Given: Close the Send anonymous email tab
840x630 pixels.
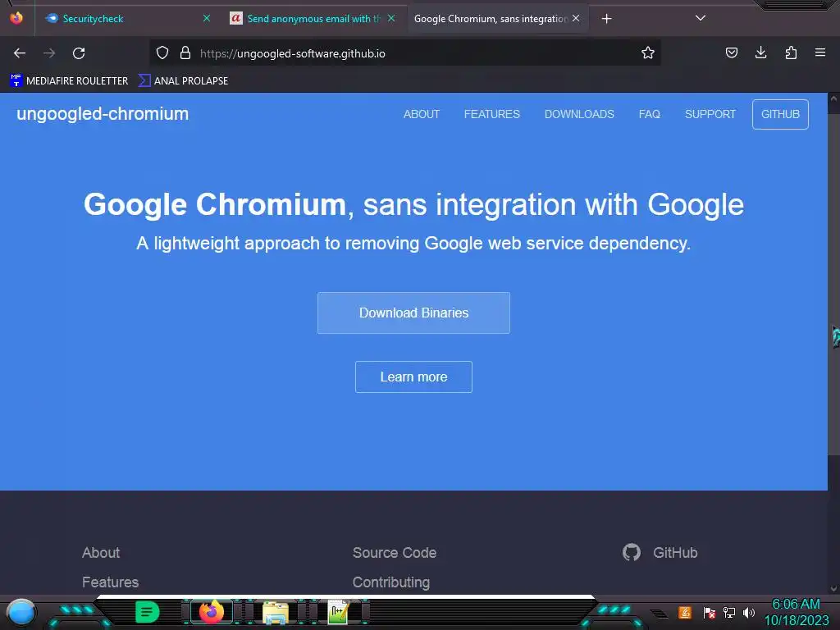Looking at the screenshot, I should tap(391, 18).
